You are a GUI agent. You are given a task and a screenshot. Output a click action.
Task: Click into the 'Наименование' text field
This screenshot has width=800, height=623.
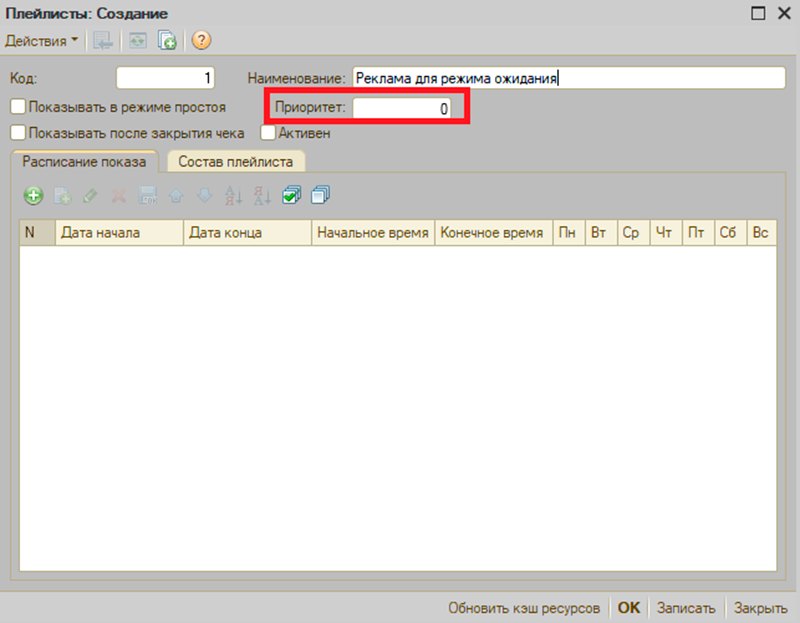[569, 78]
